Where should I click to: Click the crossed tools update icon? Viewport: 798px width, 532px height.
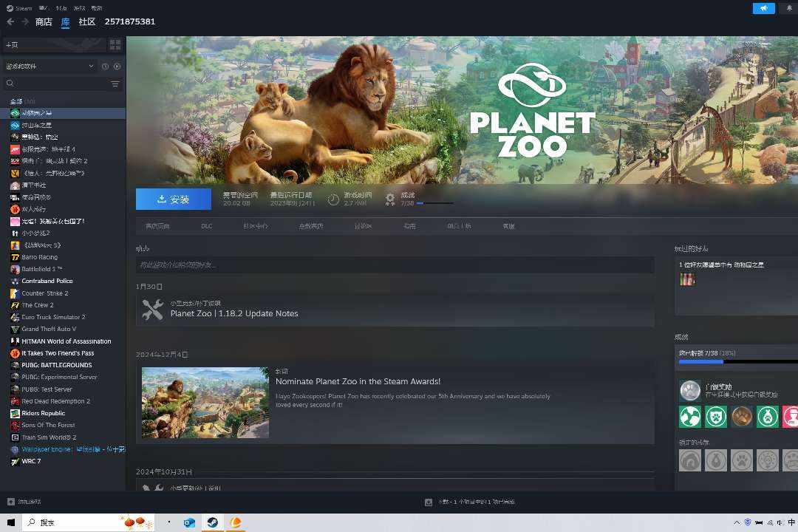coord(153,310)
